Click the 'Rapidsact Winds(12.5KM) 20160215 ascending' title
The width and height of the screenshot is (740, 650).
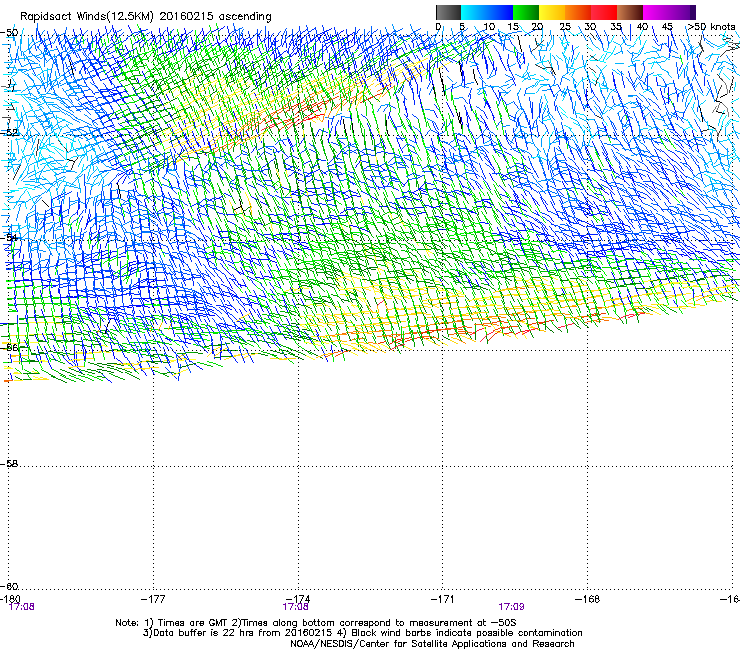(x=146, y=17)
